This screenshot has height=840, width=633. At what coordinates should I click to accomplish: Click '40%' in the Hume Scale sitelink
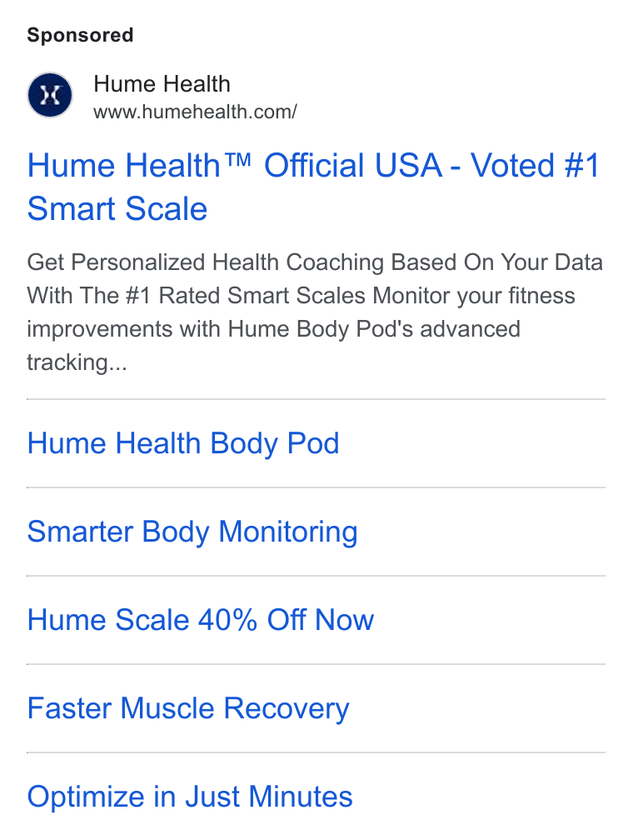coord(227,620)
